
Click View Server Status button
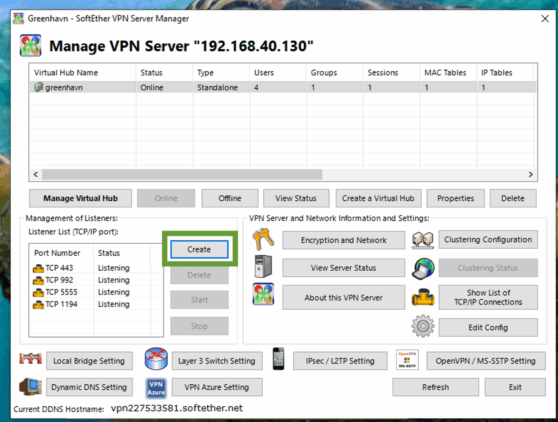[344, 268]
